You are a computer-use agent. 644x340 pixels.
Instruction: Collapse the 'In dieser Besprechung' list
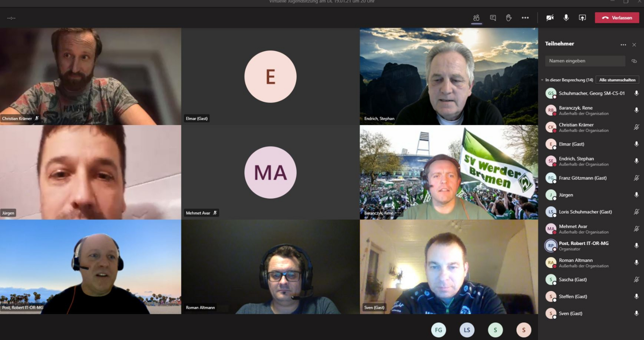coord(542,80)
